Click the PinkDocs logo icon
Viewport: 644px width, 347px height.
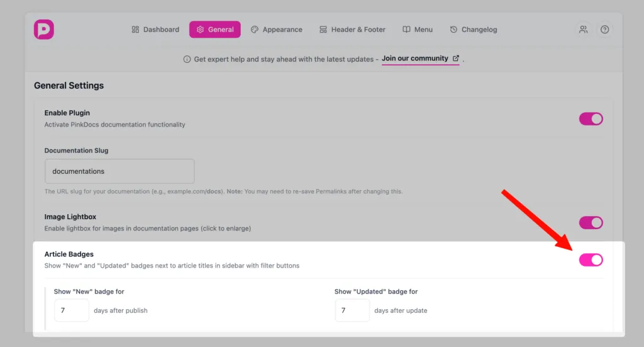pyautogui.click(x=44, y=30)
